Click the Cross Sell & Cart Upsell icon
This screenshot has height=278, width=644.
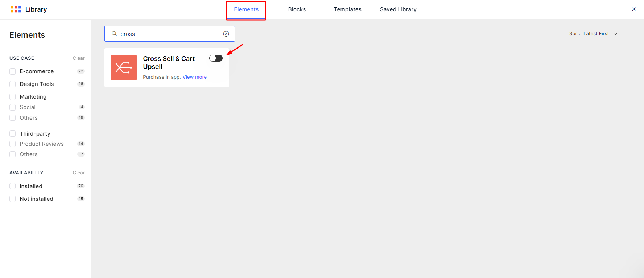tap(124, 67)
